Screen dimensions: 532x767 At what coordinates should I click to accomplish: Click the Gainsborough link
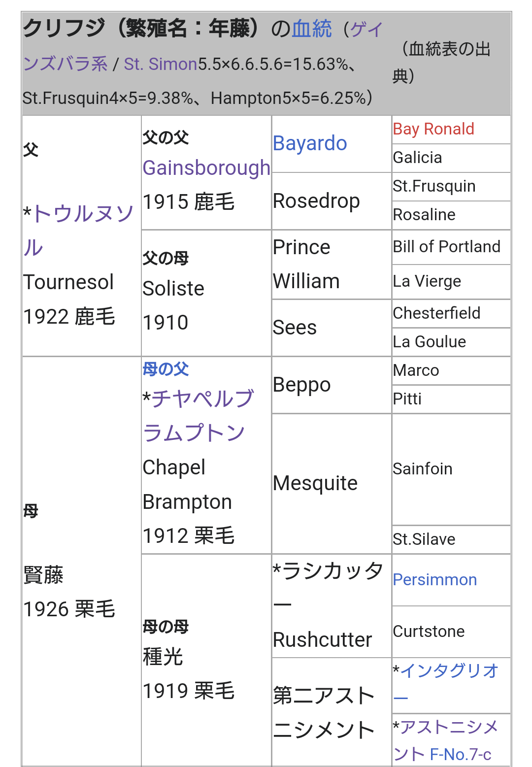(x=206, y=168)
